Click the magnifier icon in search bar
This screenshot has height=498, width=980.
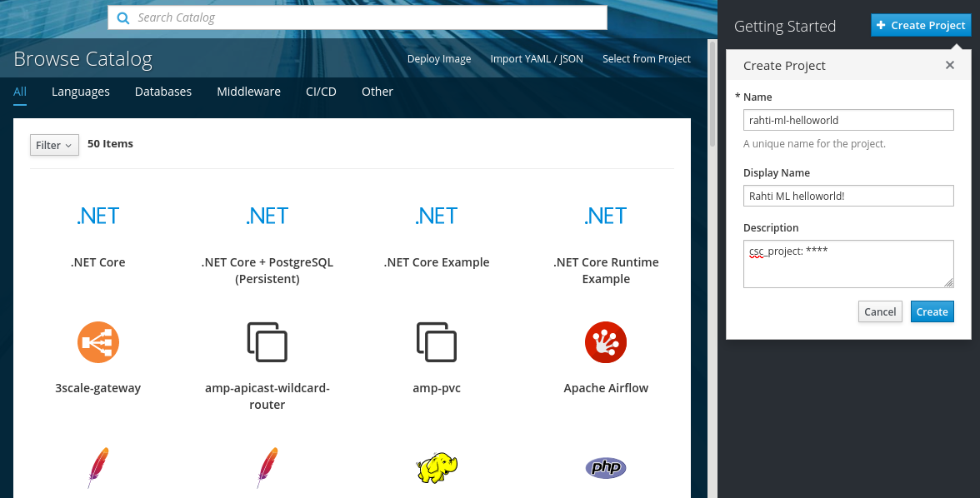click(x=123, y=17)
